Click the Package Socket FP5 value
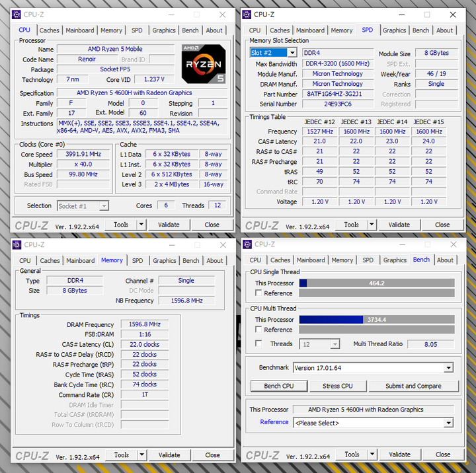Viewport: 476px width, 473px height. [115, 69]
